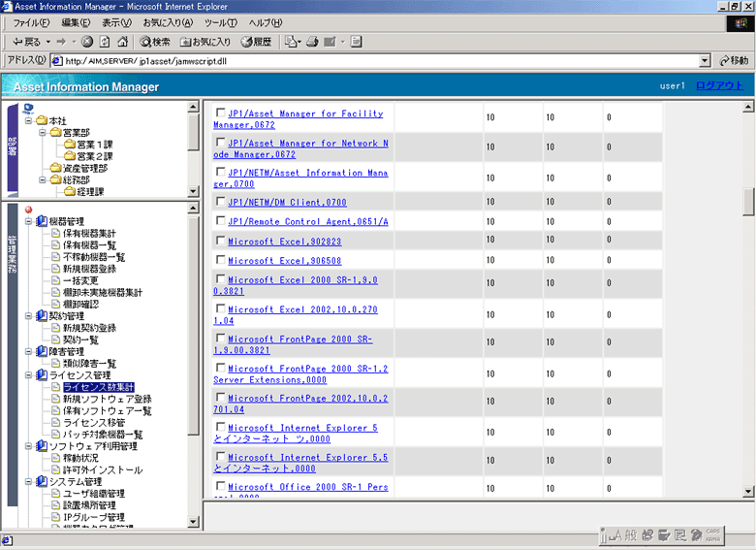Screen dimensions: 756x550
Task: Go to Home via toolbar icon
Action: [x=122, y=42]
